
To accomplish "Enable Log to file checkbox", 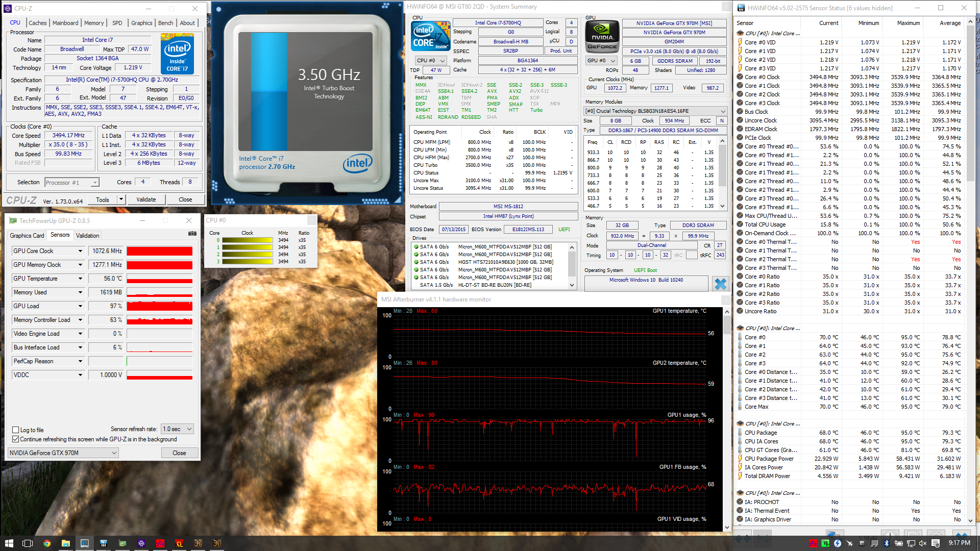I will pyautogui.click(x=15, y=430).
